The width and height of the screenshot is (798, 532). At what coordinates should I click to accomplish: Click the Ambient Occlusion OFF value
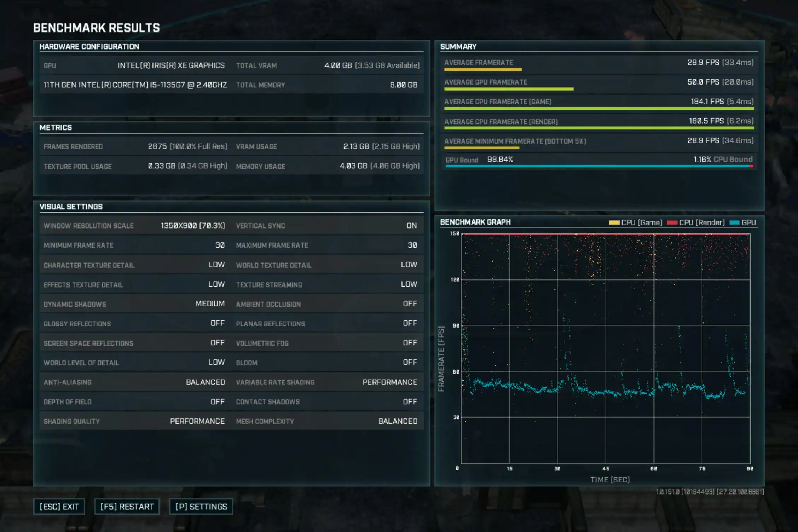click(410, 304)
